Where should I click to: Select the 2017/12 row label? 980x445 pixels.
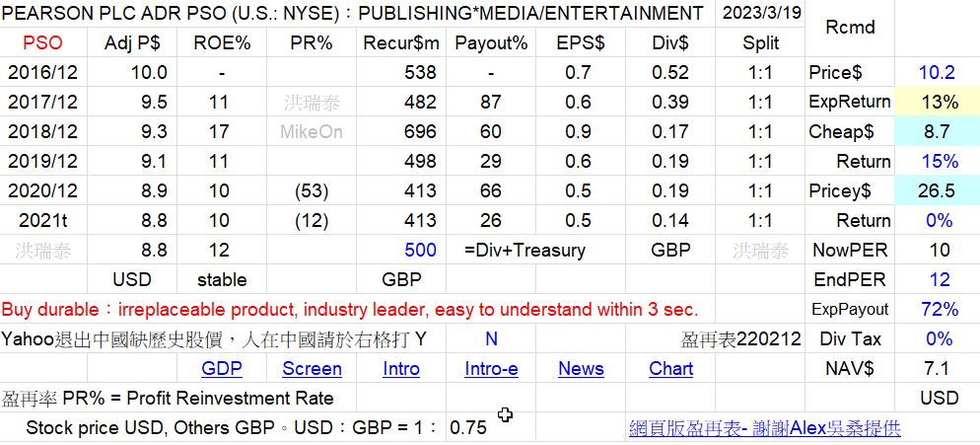point(43,102)
